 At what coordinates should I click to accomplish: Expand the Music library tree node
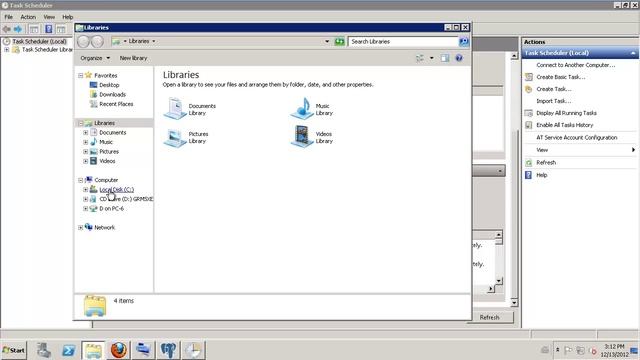click(86, 142)
